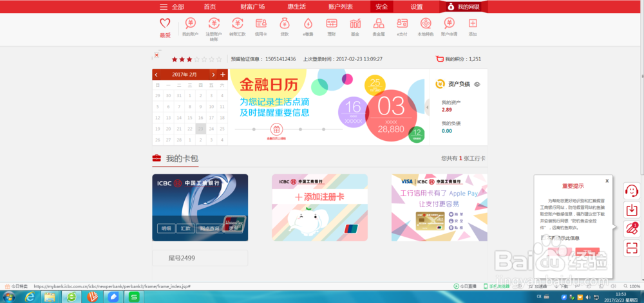Toggle asset visibility eye icon
Screen dimensions: 644x303
coord(477,84)
